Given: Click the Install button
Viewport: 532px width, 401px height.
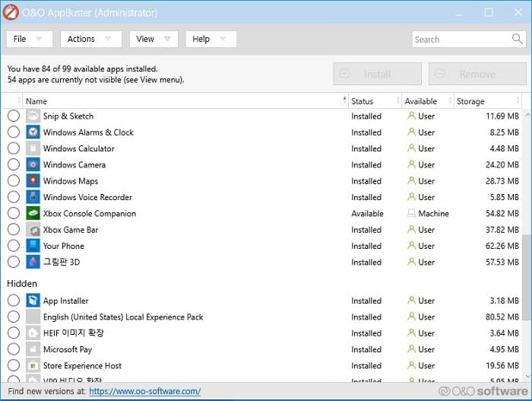Looking at the screenshot, I should tap(377, 74).
